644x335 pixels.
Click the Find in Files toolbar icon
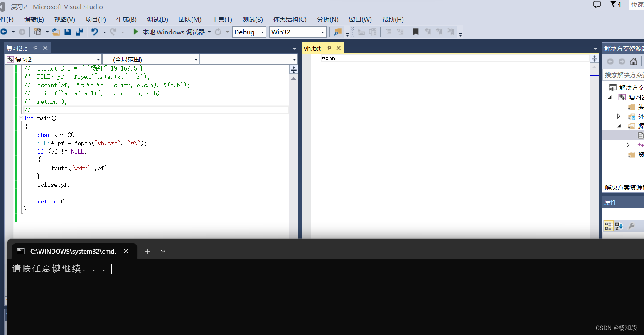point(338,32)
